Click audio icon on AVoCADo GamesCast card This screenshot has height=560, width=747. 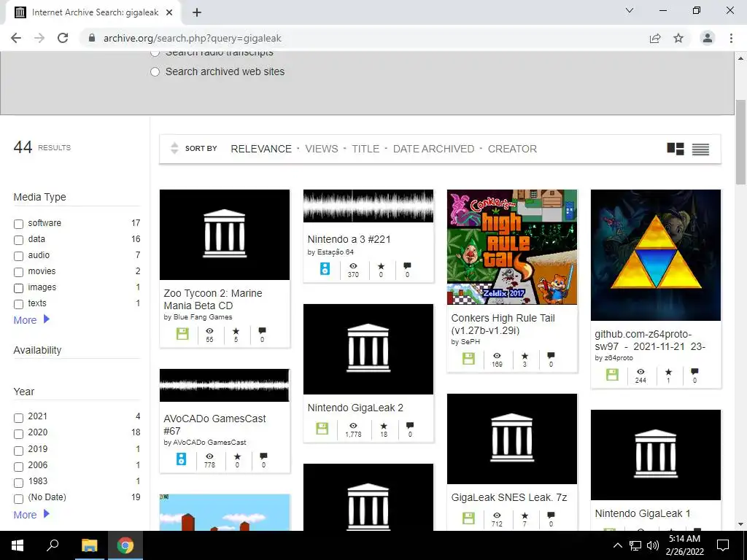click(x=181, y=459)
